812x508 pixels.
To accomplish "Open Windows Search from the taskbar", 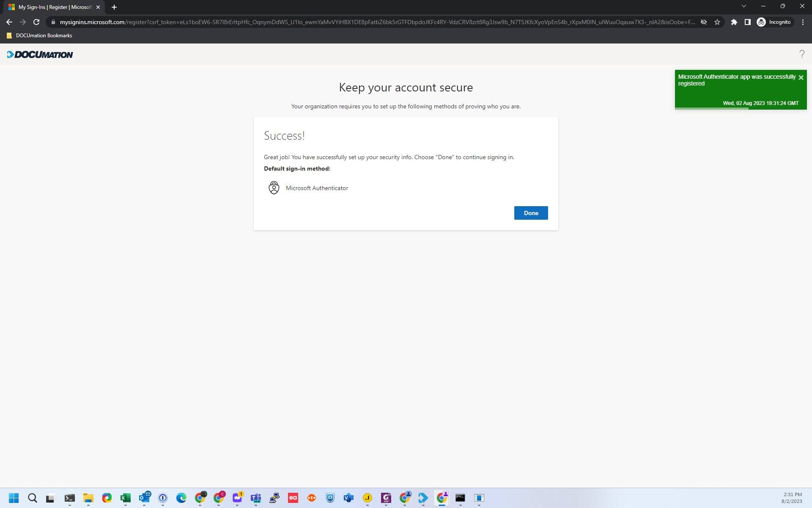I will [32, 498].
